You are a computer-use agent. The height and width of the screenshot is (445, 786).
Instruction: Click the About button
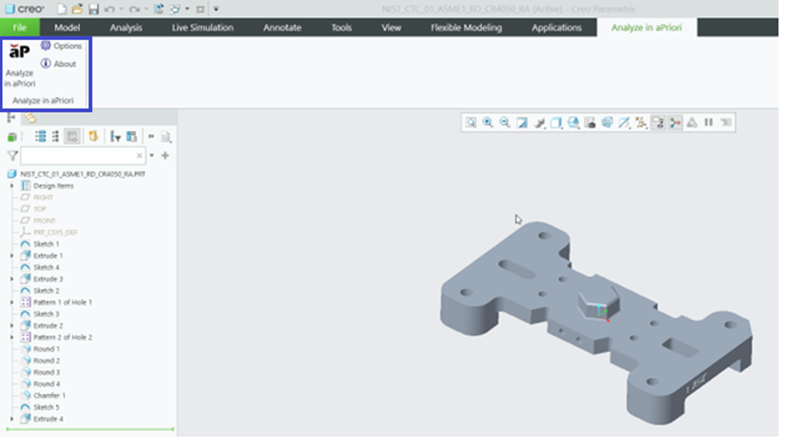(58, 64)
